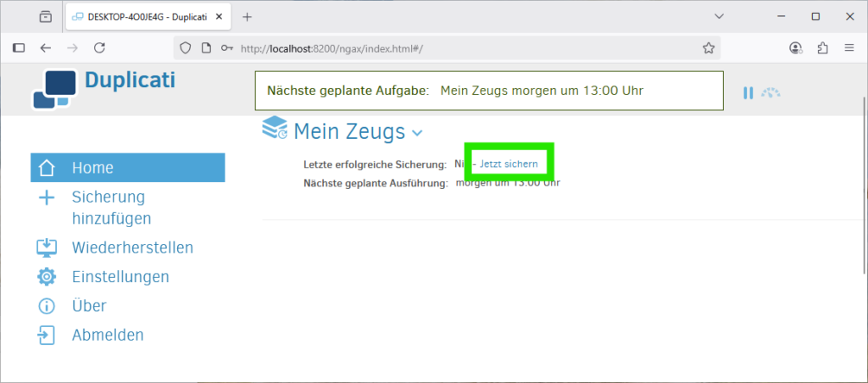Open the Über menu item
Screen dimensions: 868x383
pyautogui.click(x=88, y=306)
